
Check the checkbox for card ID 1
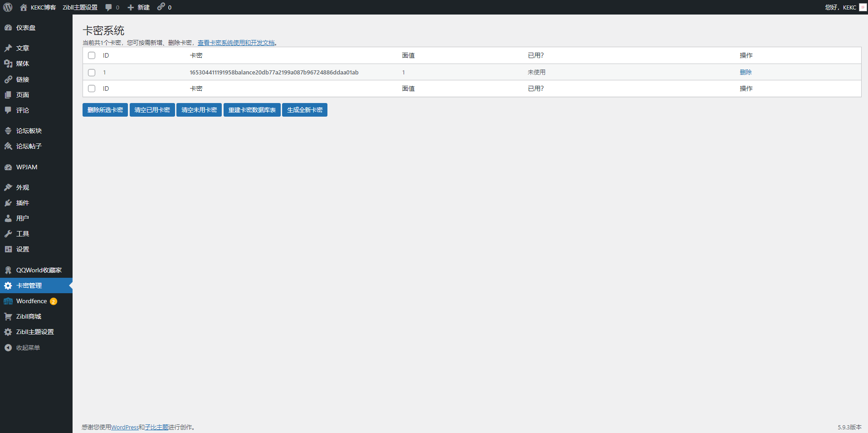pos(92,73)
